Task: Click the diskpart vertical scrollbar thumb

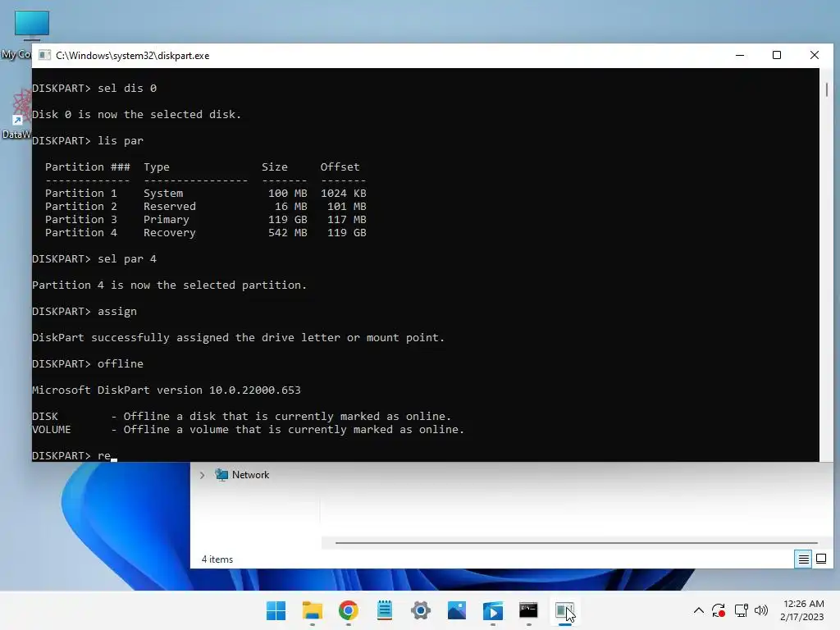Action: click(827, 89)
